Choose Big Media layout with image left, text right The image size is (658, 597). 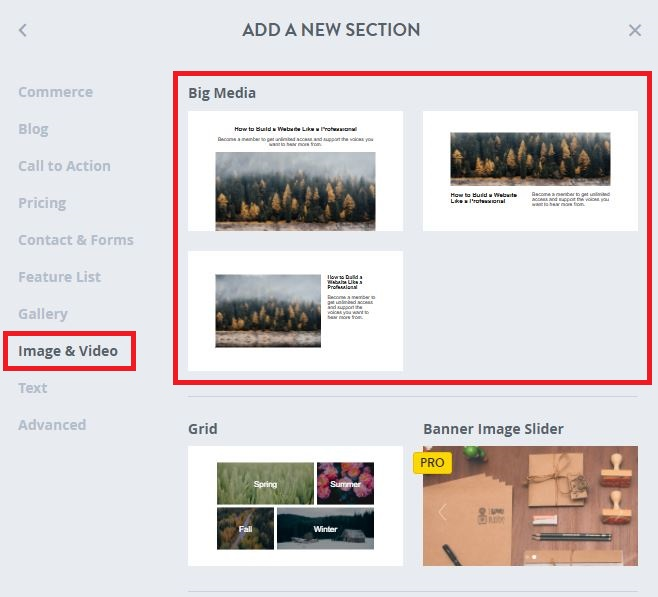coord(295,311)
